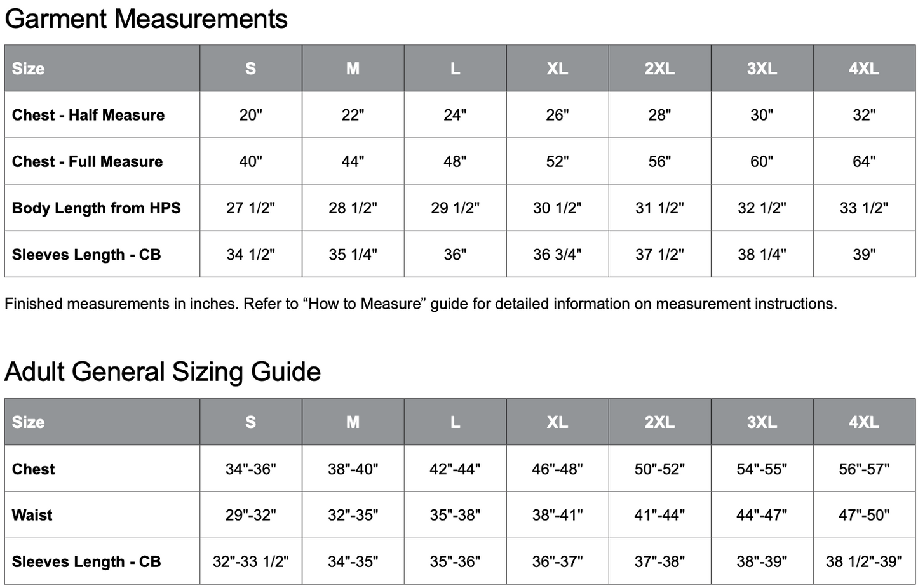Click the Chest - Full Measure row label
The height and width of the screenshot is (588, 918).
tap(87, 161)
